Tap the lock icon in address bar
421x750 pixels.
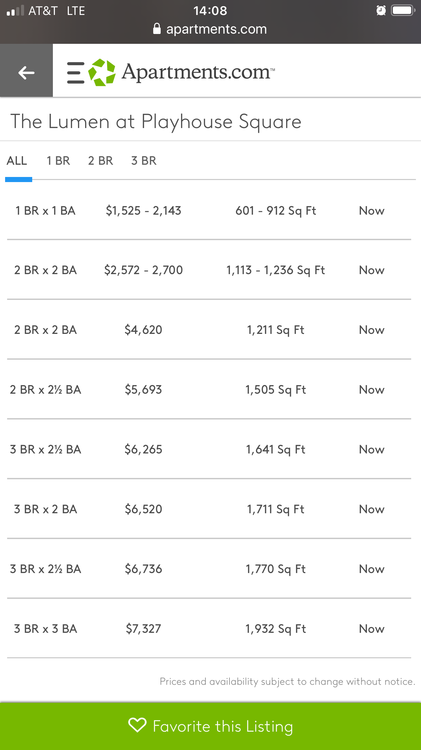156,29
